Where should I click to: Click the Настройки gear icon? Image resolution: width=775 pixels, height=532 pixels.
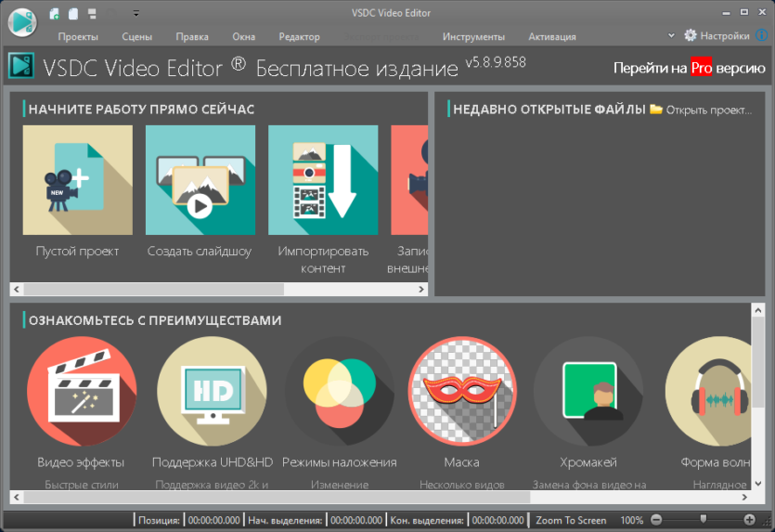690,35
